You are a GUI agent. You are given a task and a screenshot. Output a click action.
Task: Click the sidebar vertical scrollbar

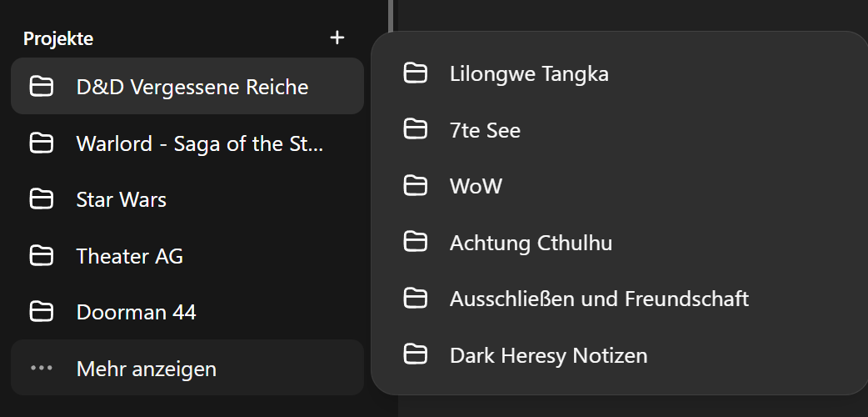click(x=391, y=17)
